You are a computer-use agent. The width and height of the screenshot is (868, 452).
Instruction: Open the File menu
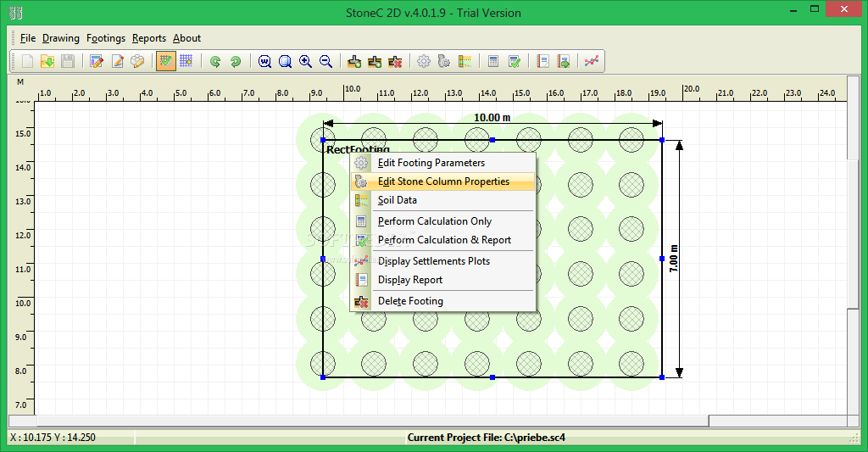pos(28,38)
